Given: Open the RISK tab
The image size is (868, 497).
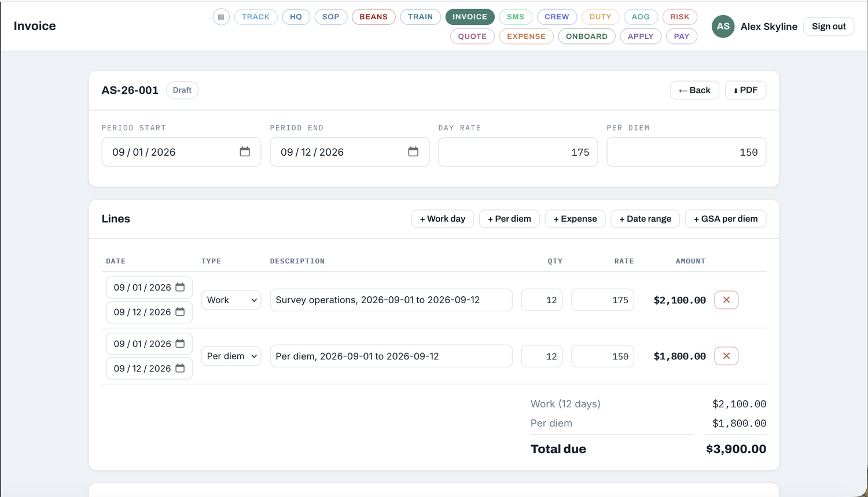Looking at the screenshot, I should pyautogui.click(x=680, y=17).
